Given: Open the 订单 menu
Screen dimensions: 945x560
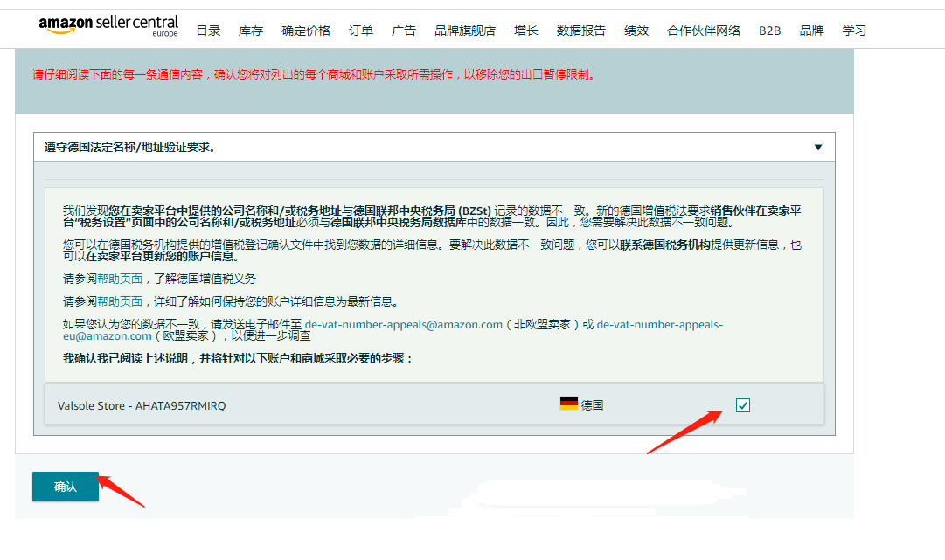Looking at the screenshot, I should coord(361,31).
